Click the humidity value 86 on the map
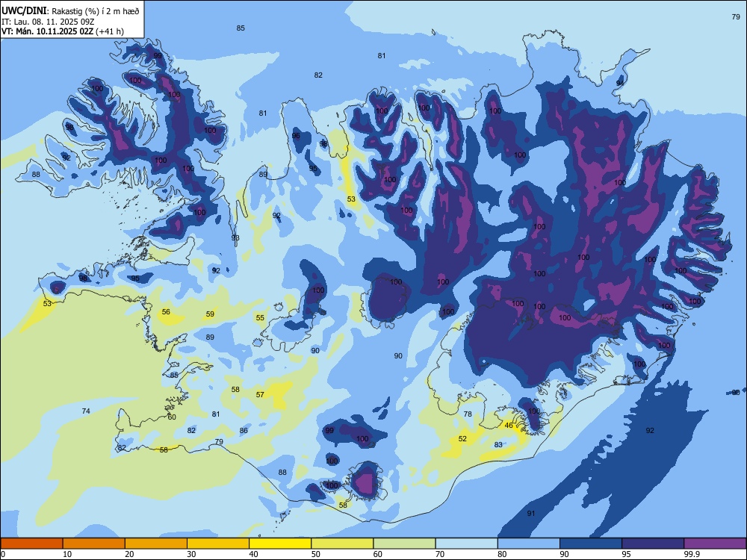Viewport: 747px width, 560px height. tap(244, 431)
